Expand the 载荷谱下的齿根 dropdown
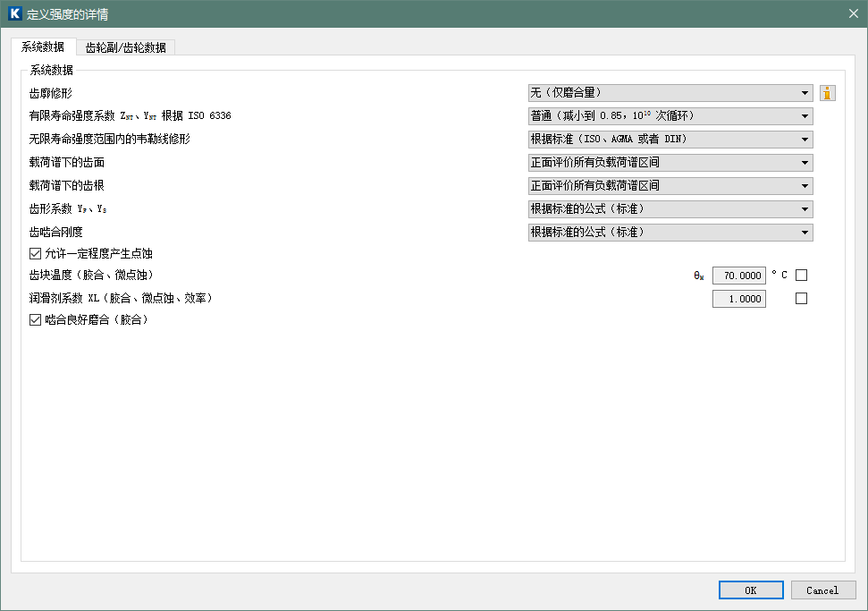The width and height of the screenshot is (868, 611). click(670, 186)
